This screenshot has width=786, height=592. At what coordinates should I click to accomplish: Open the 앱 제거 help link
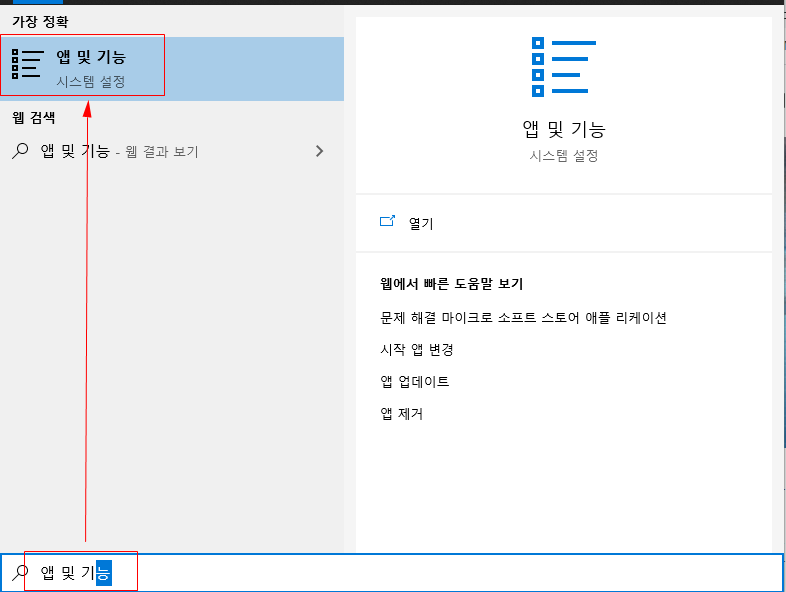pyautogui.click(x=402, y=414)
